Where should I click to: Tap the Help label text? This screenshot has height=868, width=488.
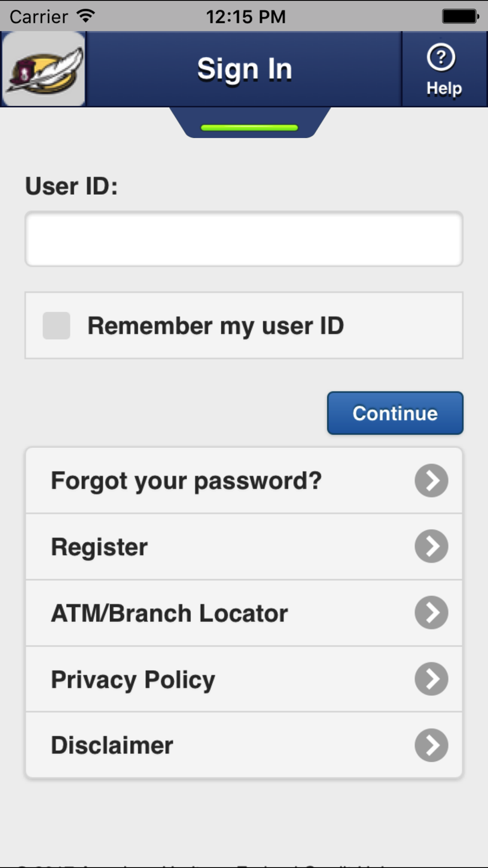444,89
